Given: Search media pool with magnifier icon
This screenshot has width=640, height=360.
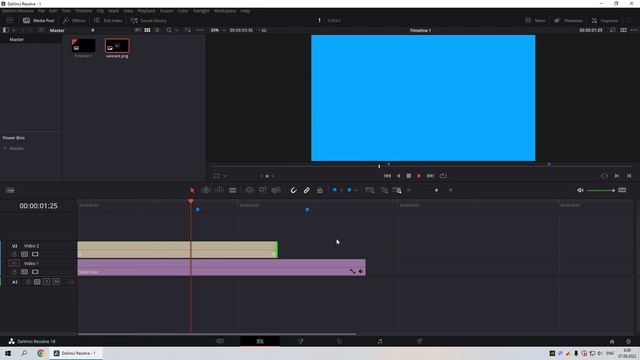Looking at the screenshot, I should pos(169,30).
